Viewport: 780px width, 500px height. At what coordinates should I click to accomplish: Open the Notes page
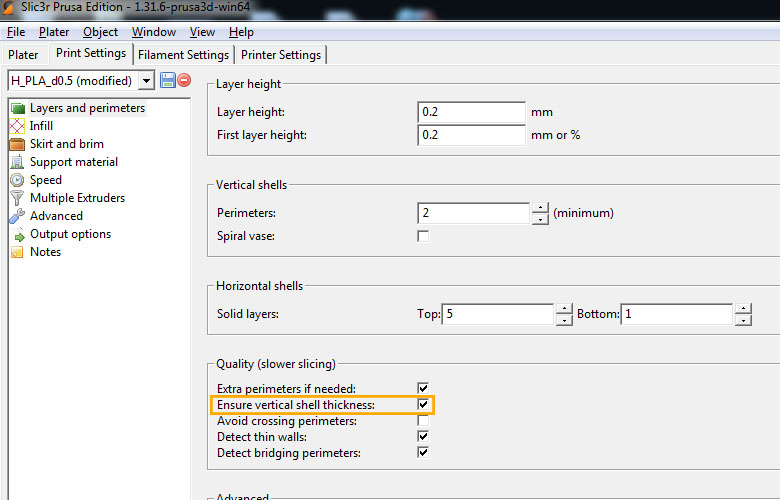click(x=45, y=252)
